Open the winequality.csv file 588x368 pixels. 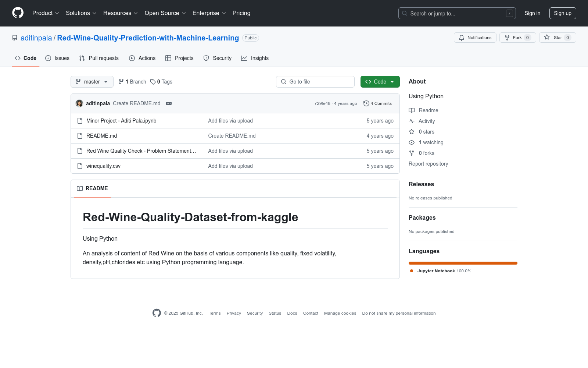[103, 166]
